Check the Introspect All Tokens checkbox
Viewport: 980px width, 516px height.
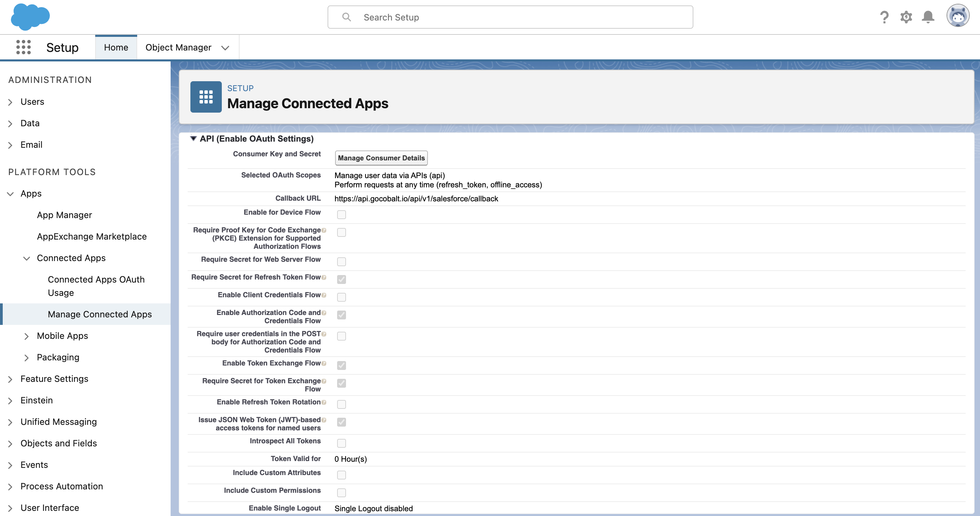click(341, 443)
